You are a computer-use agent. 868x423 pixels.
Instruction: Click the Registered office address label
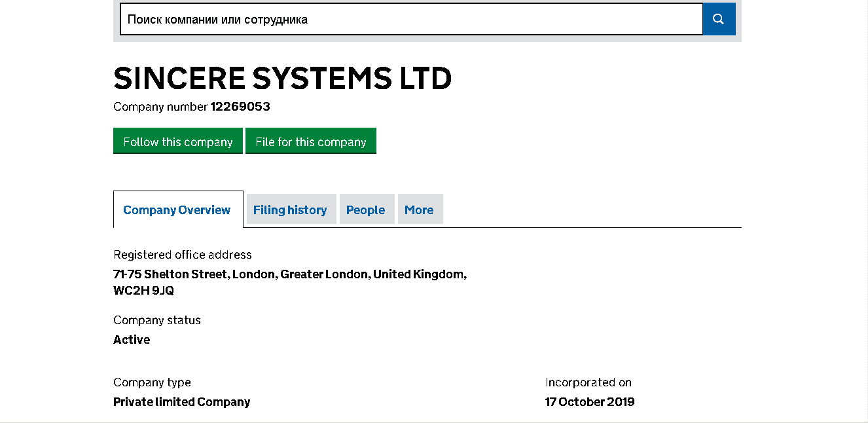click(182, 255)
